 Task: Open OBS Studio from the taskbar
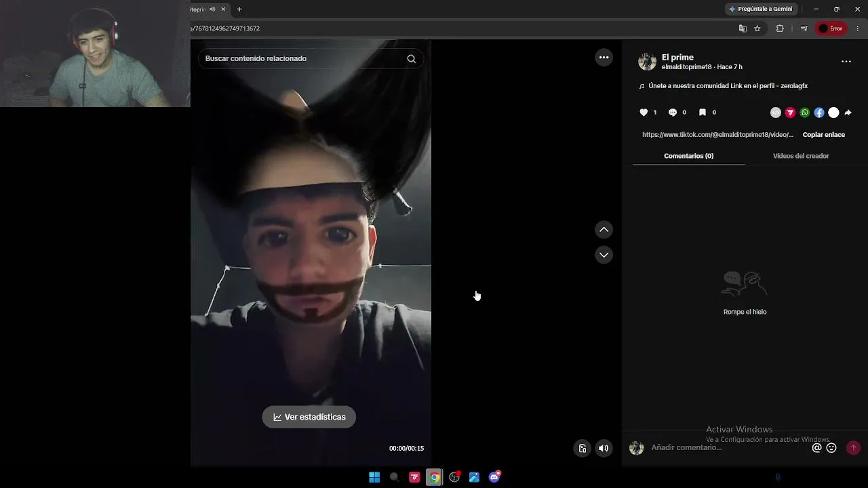(454, 477)
